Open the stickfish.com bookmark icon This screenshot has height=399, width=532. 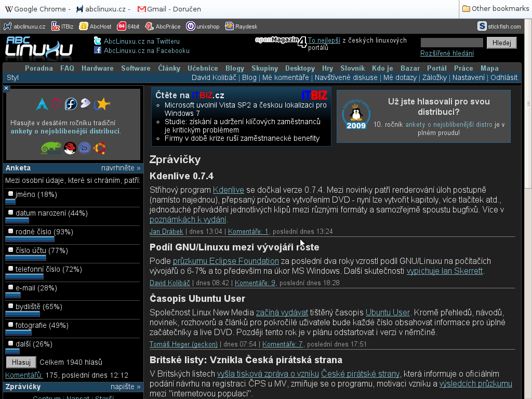tap(482, 26)
